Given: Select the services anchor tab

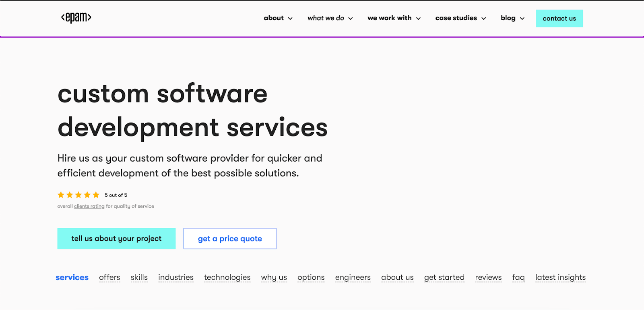Looking at the screenshot, I should point(72,277).
